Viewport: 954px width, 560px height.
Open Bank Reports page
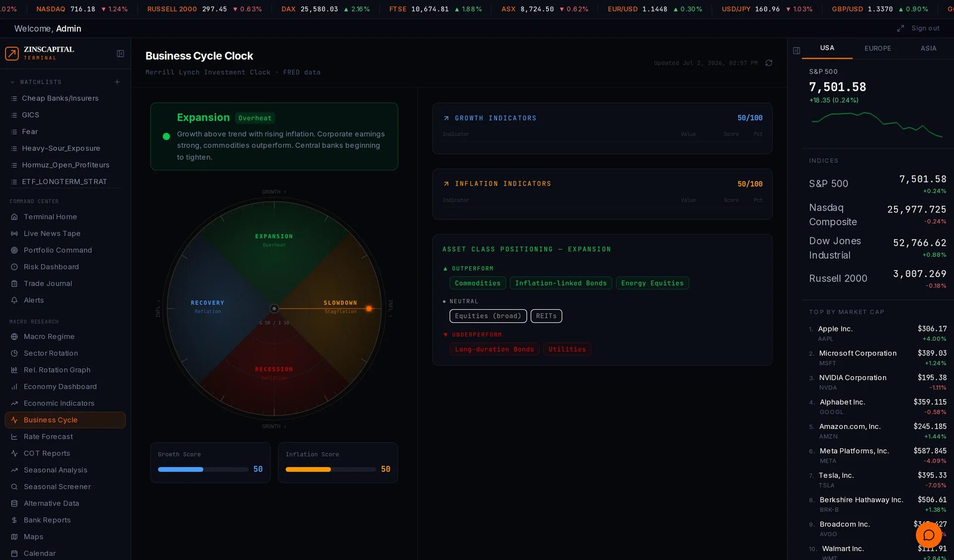pos(65,520)
